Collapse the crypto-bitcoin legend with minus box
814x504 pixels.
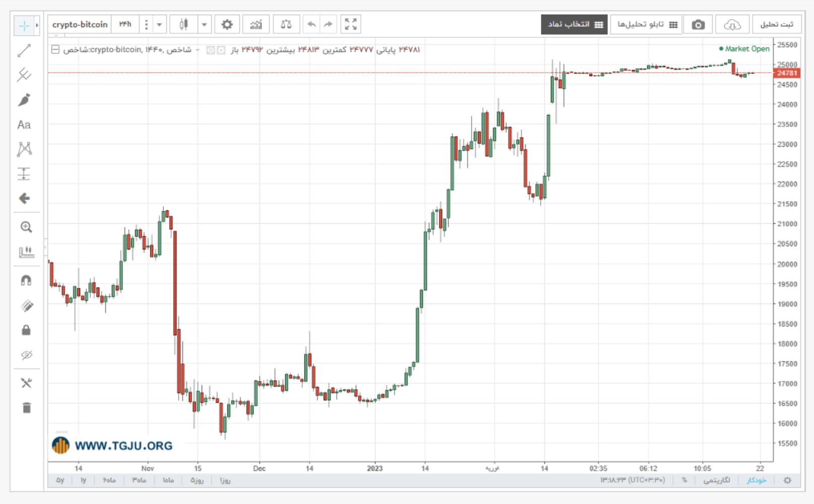pos(55,49)
